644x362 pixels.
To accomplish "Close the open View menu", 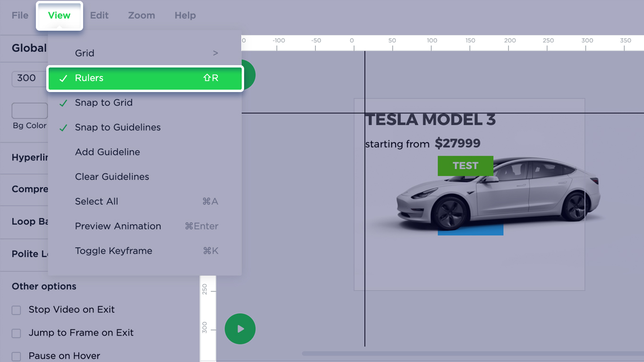I will [59, 16].
